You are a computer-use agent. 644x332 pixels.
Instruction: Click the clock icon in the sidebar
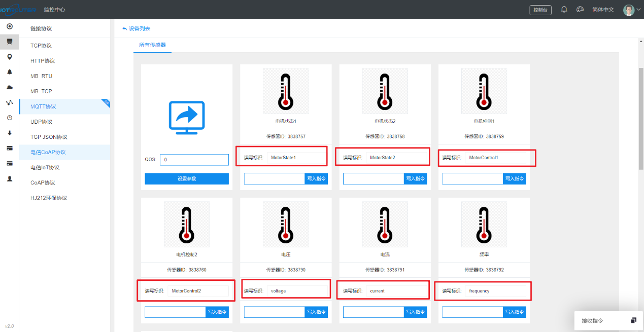tap(9, 118)
